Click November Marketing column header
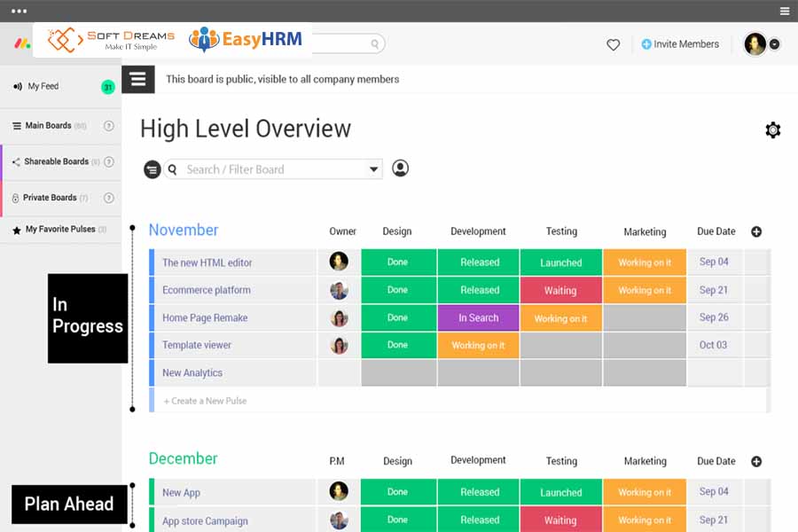798x532 pixels. 645,231
